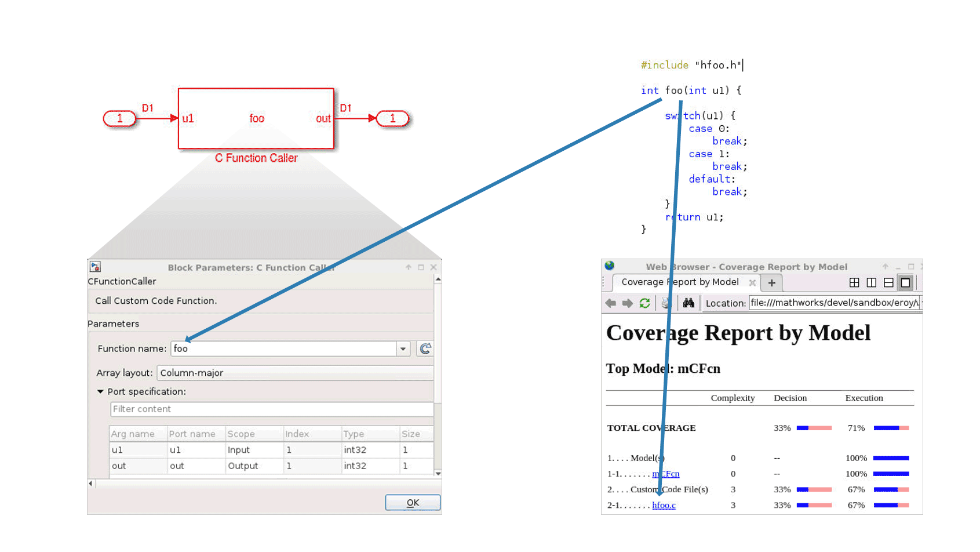The image size is (980, 552).
Task: Open a new browser tab with the plus icon
Action: click(772, 283)
